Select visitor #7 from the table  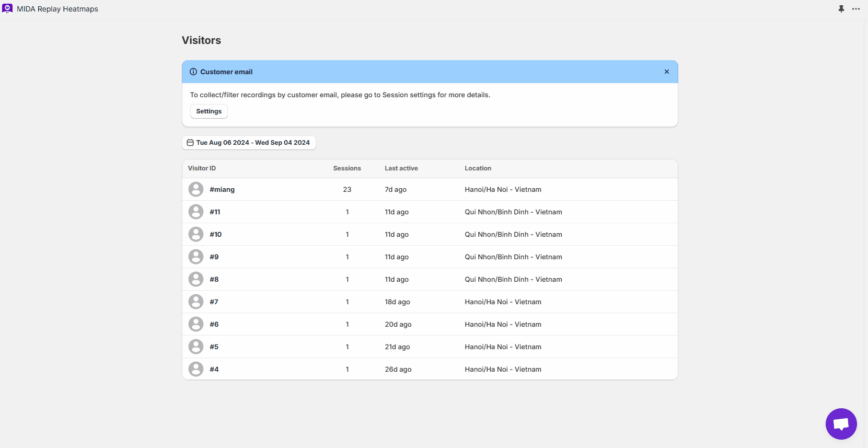[214, 302]
